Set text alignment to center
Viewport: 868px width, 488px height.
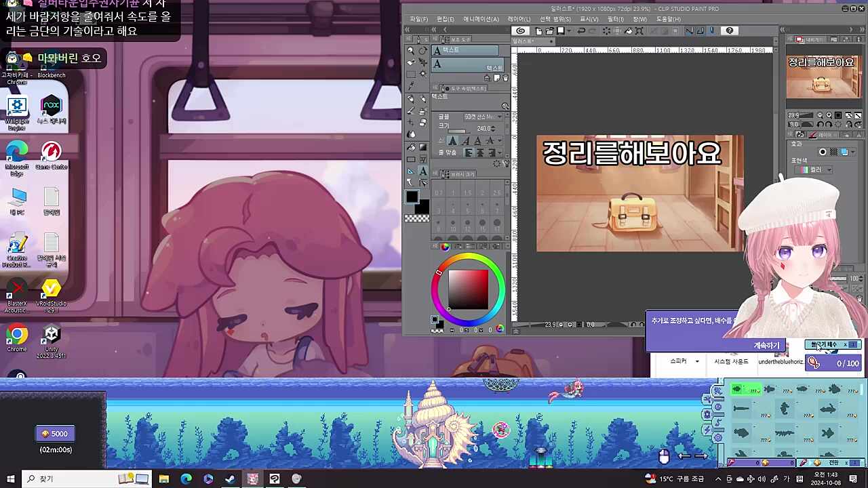pyautogui.click(x=481, y=152)
